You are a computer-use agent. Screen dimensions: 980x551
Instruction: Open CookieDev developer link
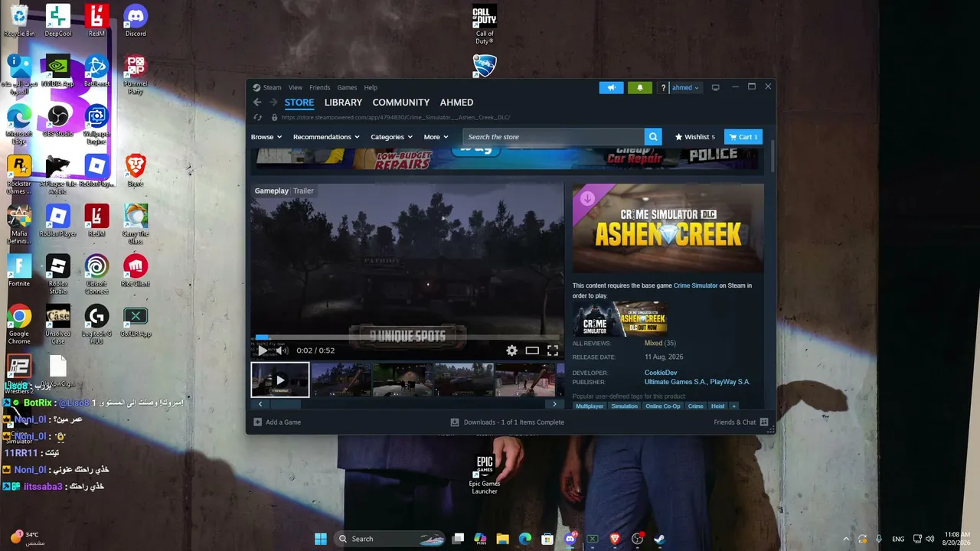(661, 373)
